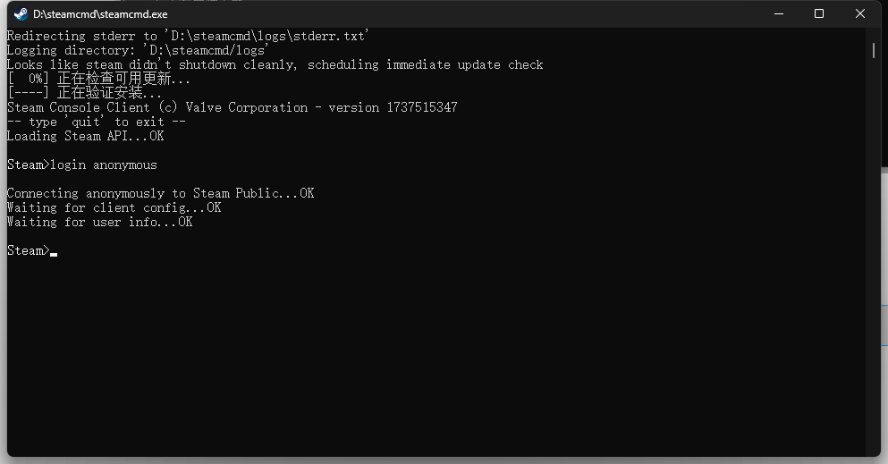The width and height of the screenshot is (888, 464).
Task: Click the "type 'quit' to exit" hint line
Action: (96, 122)
